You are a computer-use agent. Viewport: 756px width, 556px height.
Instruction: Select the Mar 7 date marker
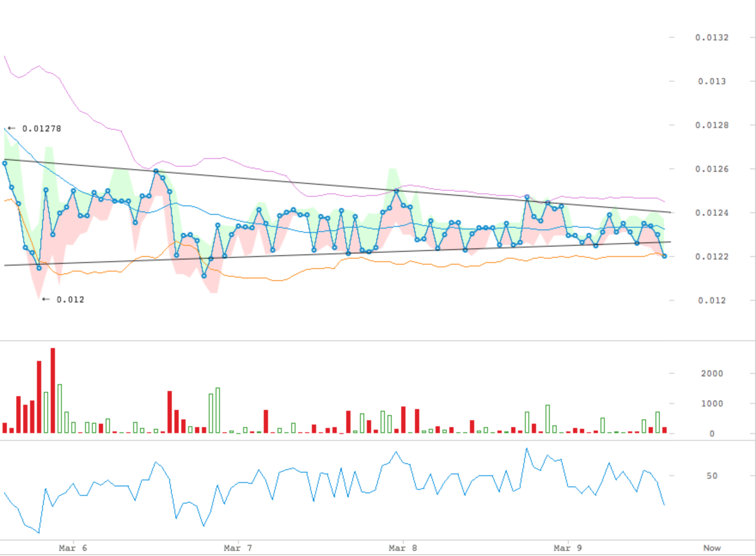(x=238, y=548)
